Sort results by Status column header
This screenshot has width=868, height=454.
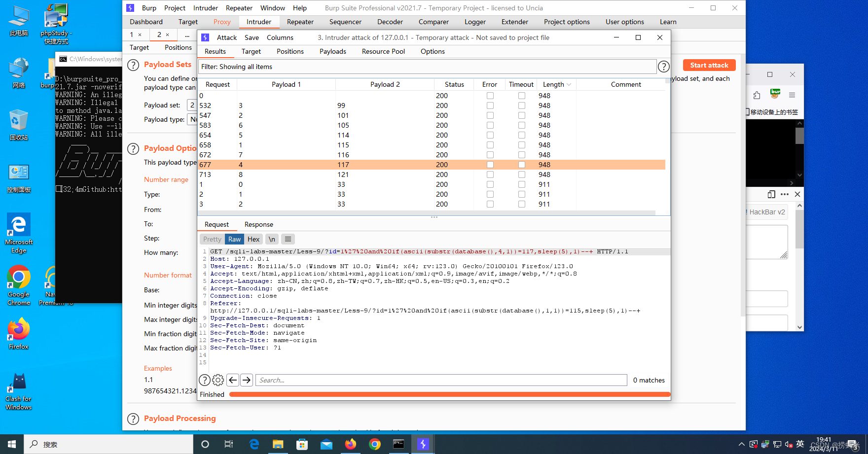[x=454, y=84]
